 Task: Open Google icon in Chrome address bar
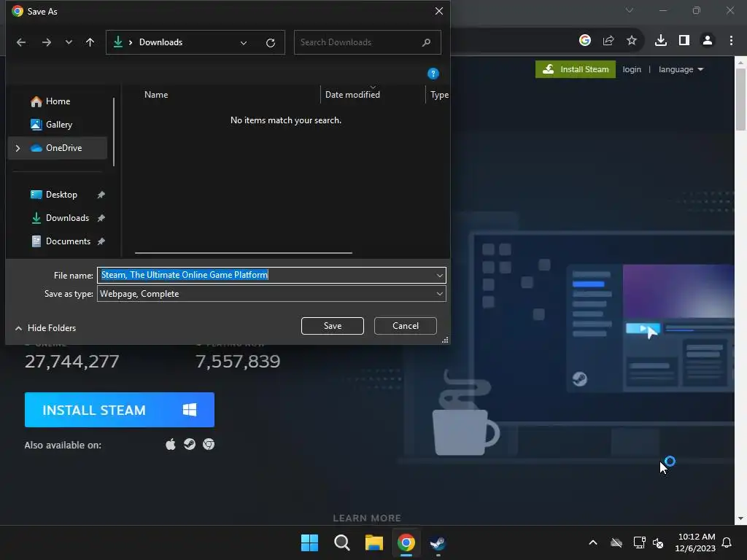point(585,41)
